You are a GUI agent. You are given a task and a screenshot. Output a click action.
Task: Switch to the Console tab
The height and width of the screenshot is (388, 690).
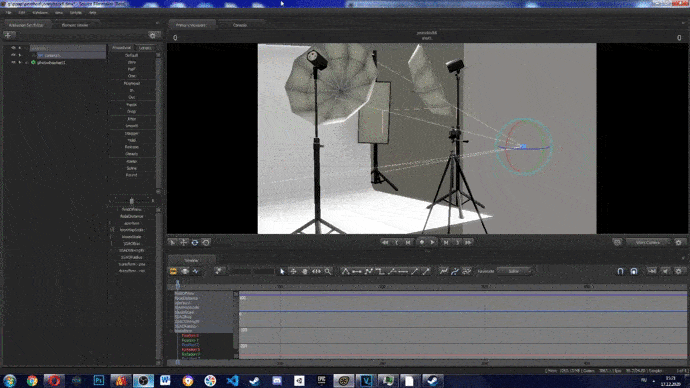[x=240, y=25]
